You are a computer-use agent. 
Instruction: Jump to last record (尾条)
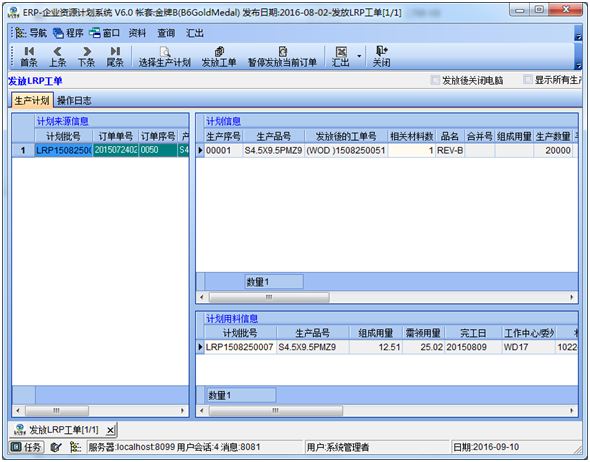click(115, 56)
